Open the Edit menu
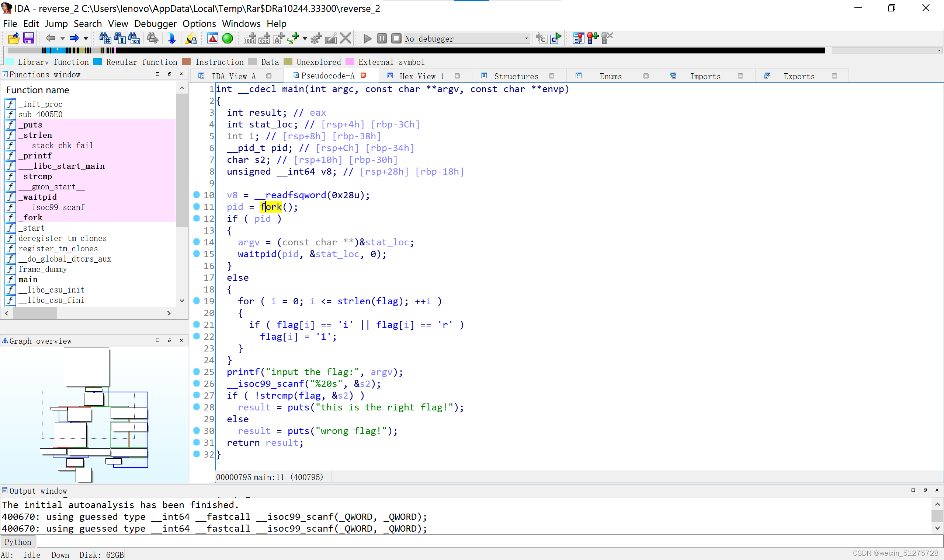 [x=31, y=24]
